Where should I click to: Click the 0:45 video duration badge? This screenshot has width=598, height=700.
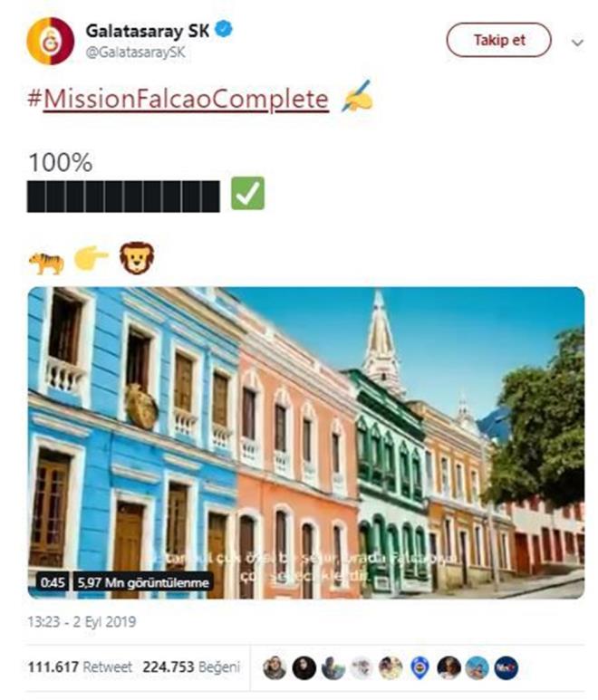coord(53,582)
